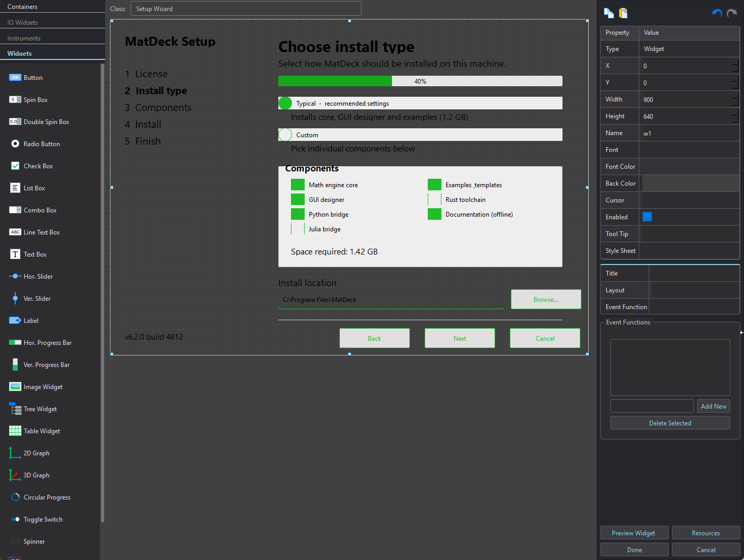Select the Tree Widget icon

[x=15, y=409]
